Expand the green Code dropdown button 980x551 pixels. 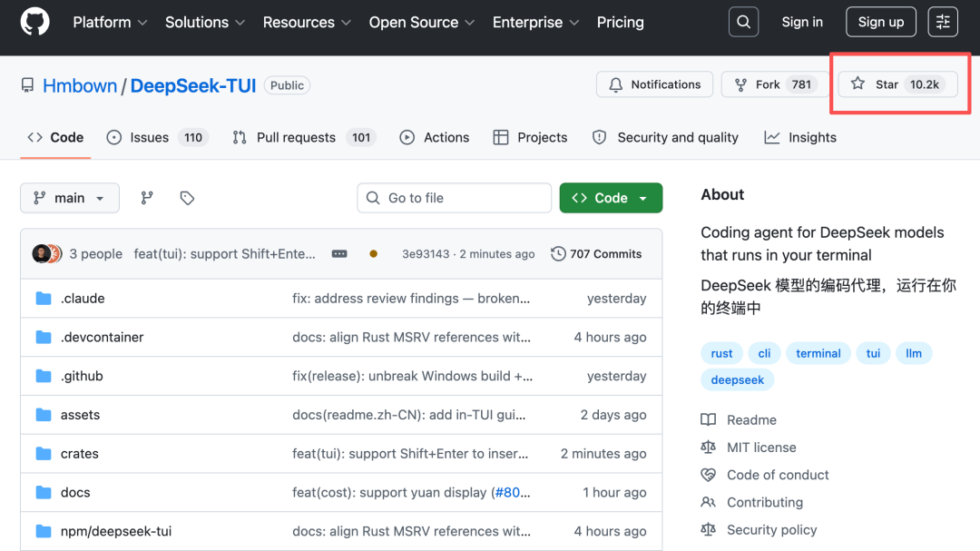click(611, 198)
